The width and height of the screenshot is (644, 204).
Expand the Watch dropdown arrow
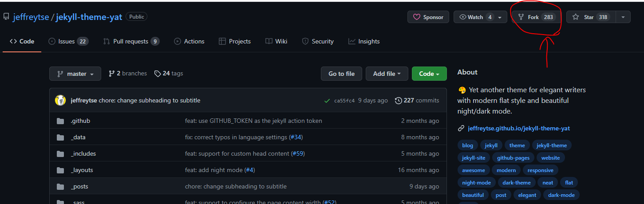(500, 17)
